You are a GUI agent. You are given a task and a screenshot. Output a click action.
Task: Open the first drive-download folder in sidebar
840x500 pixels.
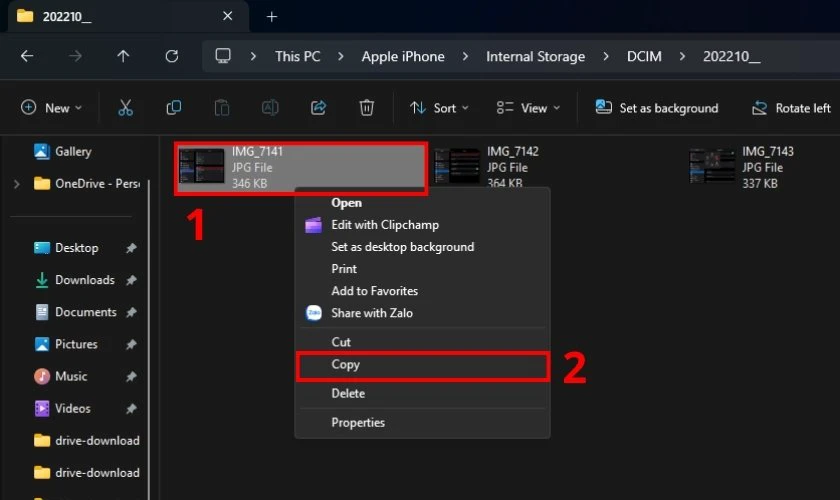coord(87,441)
